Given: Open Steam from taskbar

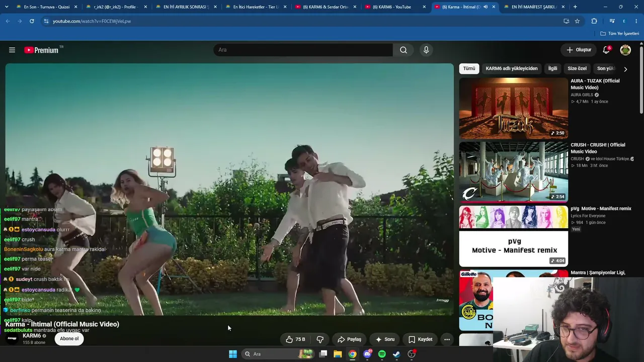Looking at the screenshot, I should coord(396,354).
